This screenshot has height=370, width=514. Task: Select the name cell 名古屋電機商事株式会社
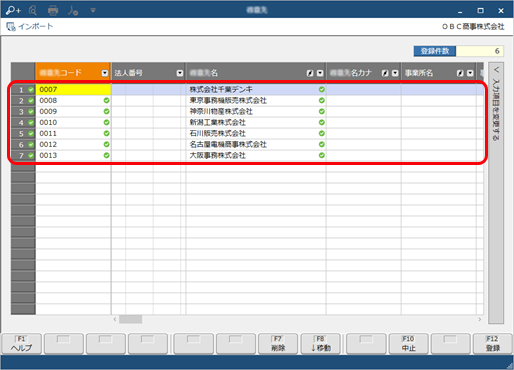[256, 144]
